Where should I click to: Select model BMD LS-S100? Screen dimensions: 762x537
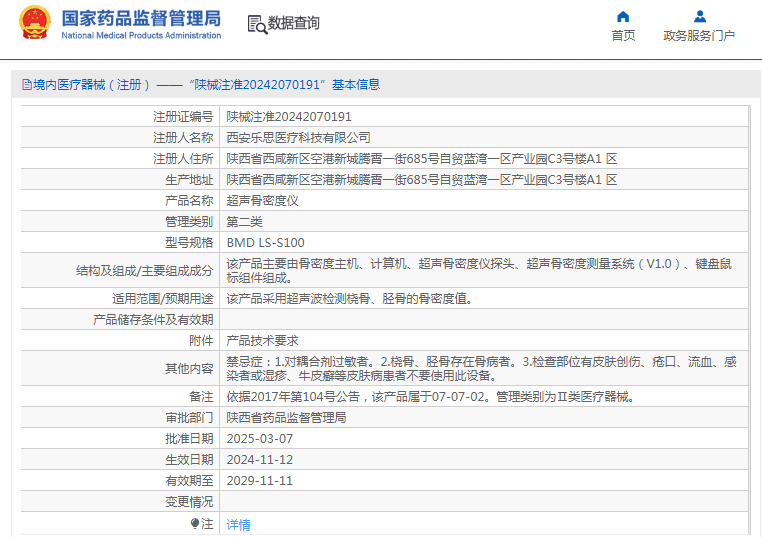tap(265, 243)
